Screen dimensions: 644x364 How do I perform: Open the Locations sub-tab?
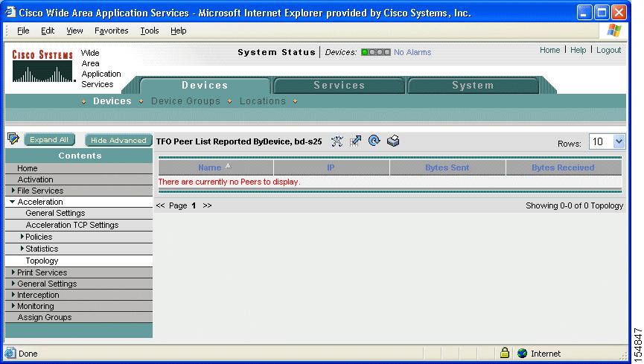(x=263, y=101)
